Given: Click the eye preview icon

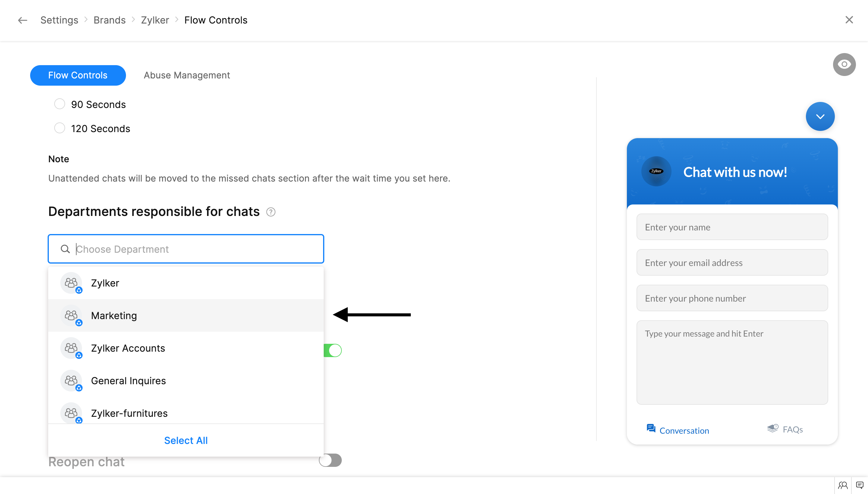Looking at the screenshot, I should click(844, 65).
